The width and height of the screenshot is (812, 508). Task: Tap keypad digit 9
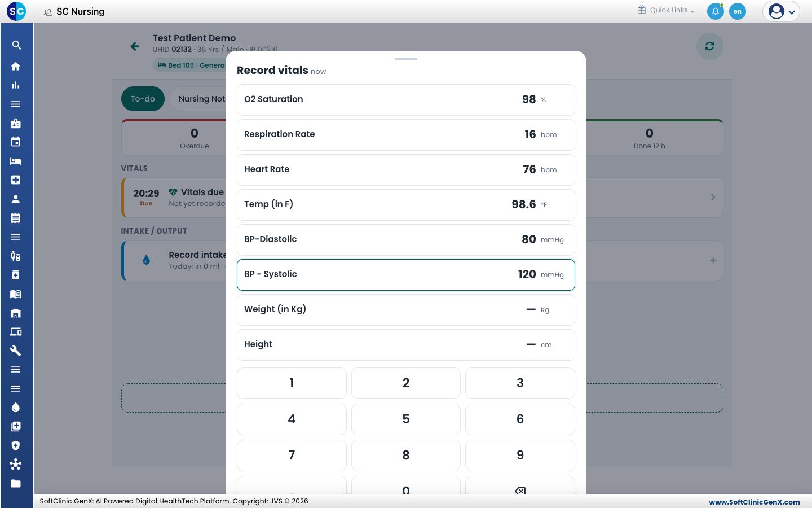[x=520, y=456]
